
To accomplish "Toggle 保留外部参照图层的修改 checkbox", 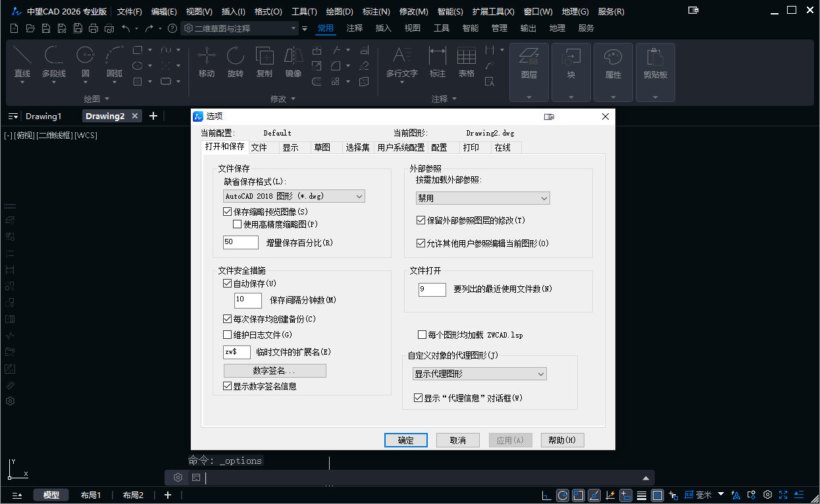I will 421,220.
